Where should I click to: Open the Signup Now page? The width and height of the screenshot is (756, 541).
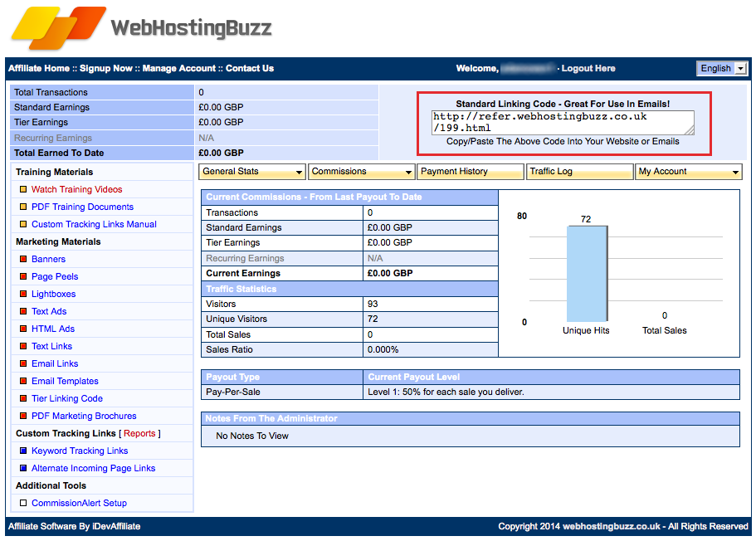[x=106, y=69]
